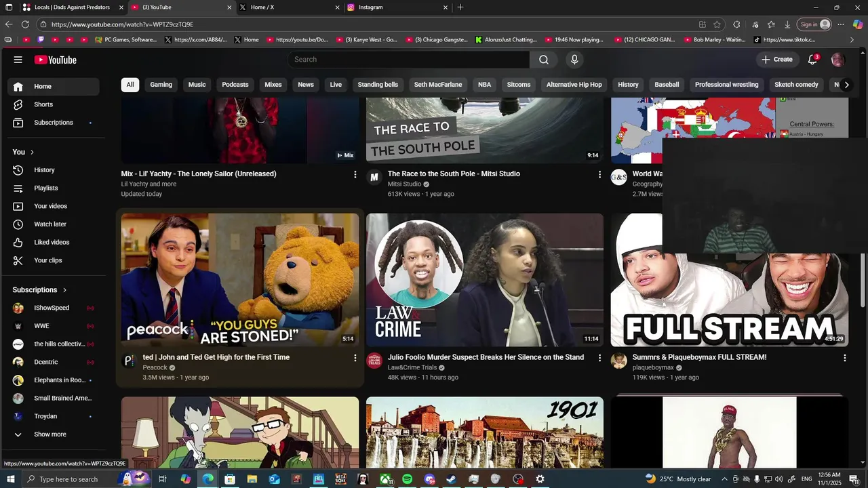The height and width of the screenshot is (488, 868).
Task: Open IShowSpeed channel subscription
Action: (x=54, y=308)
